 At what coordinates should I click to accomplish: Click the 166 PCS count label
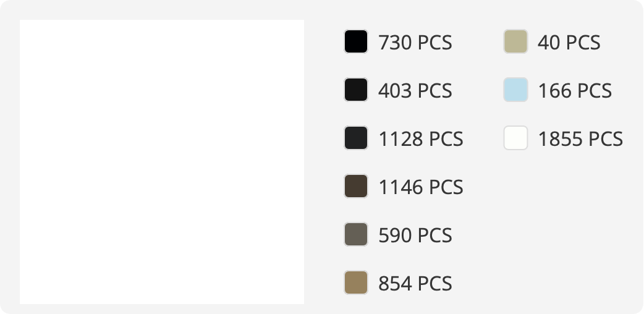coord(575,90)
